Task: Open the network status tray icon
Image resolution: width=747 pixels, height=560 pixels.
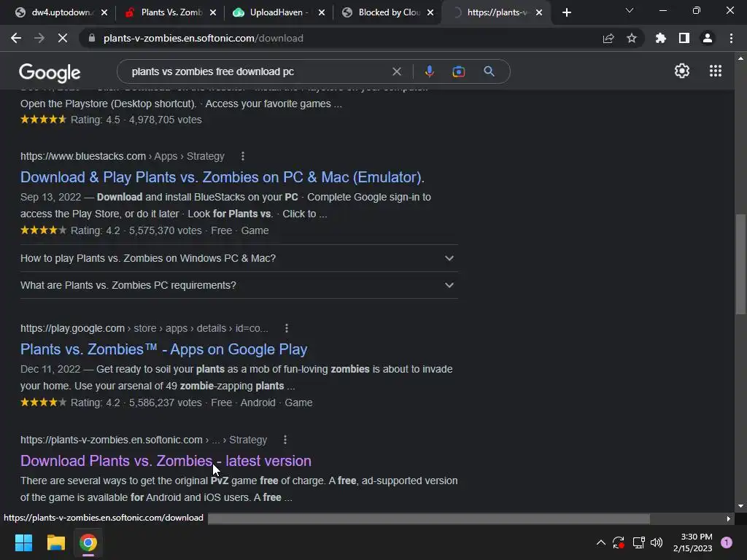Action: pyautogui.click(x=638, y=542)
